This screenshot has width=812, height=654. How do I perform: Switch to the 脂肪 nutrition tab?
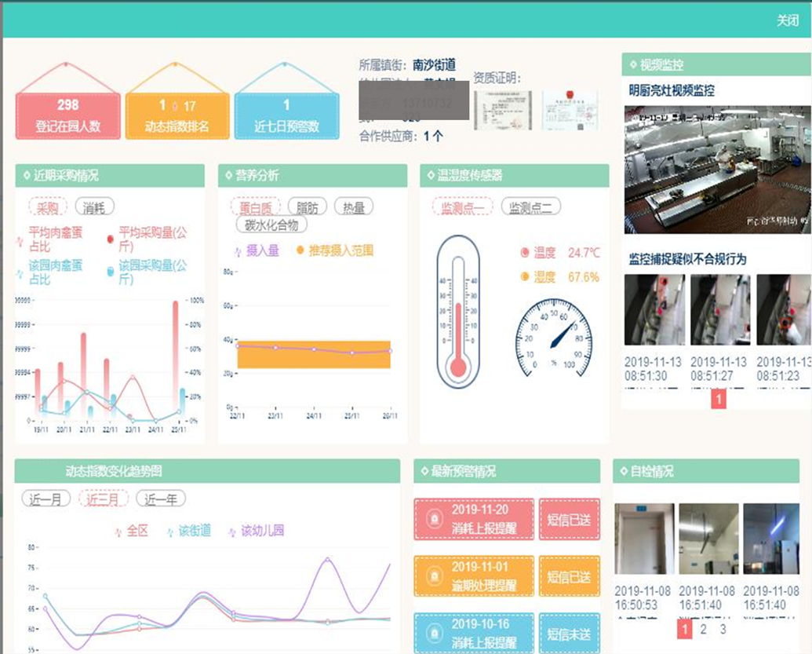click(307, 207)
